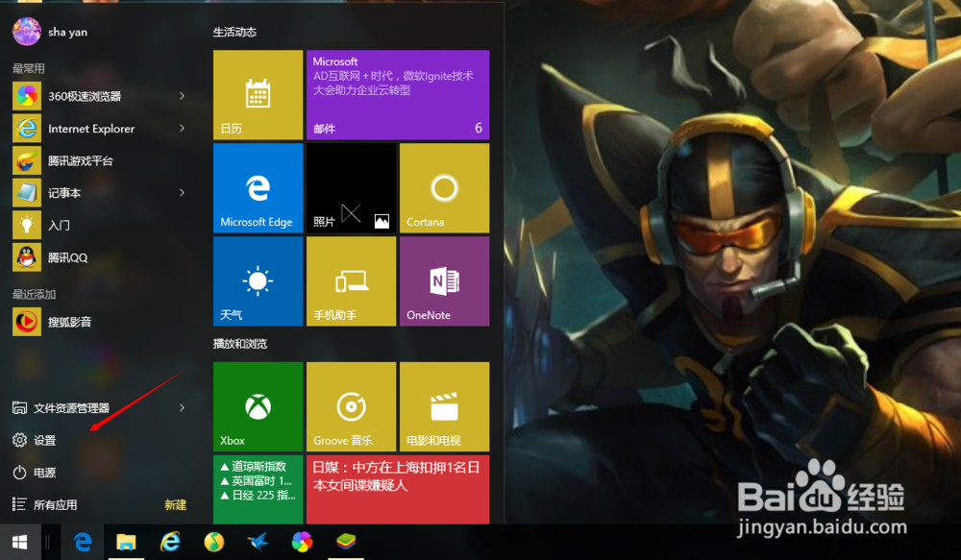The image size is (961, 560).
Task: Open 360 colorful browser icon on taskbar
Action: pyautogui.click(x=302, y=543)
